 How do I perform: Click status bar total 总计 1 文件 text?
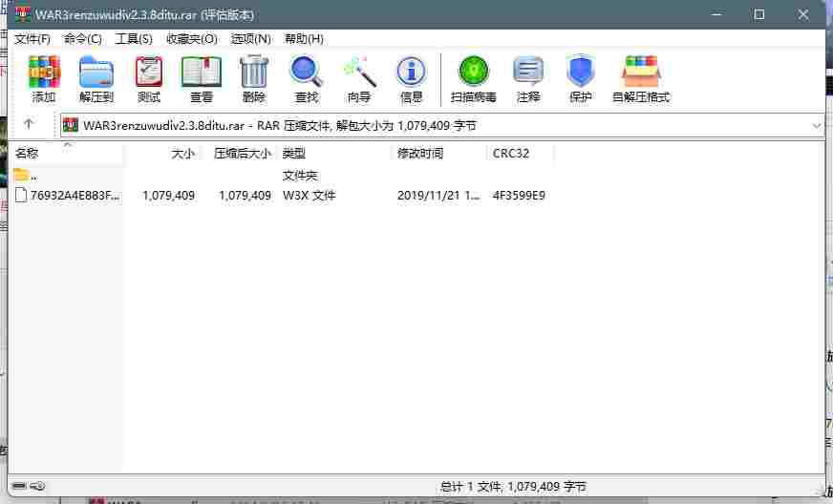click(513, 486)
